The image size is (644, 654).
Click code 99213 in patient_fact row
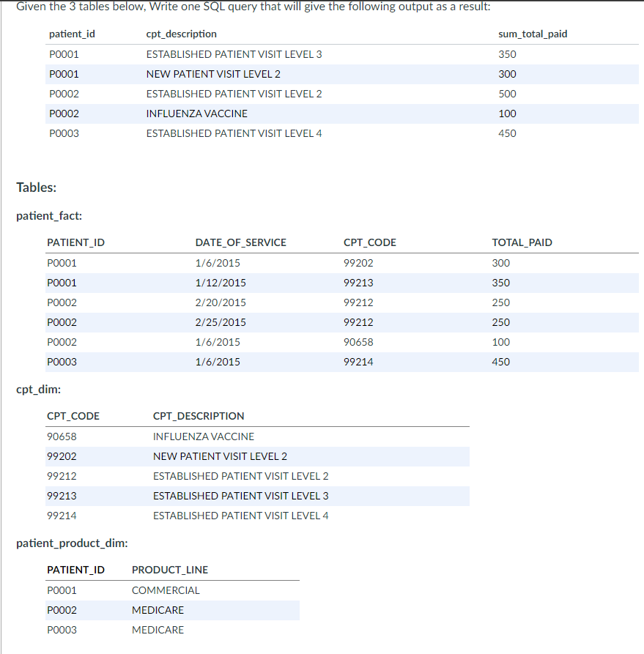(x=358, y=283)
